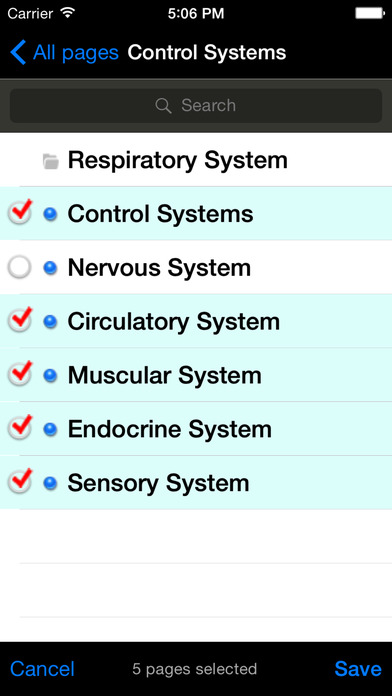
Task: Cancel the page selection
Action: coord(42,669)
